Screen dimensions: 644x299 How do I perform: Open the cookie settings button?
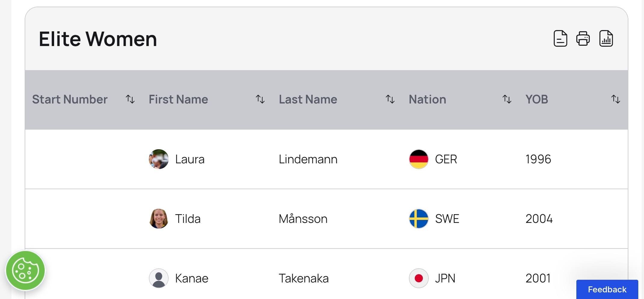tap(26, 270)
